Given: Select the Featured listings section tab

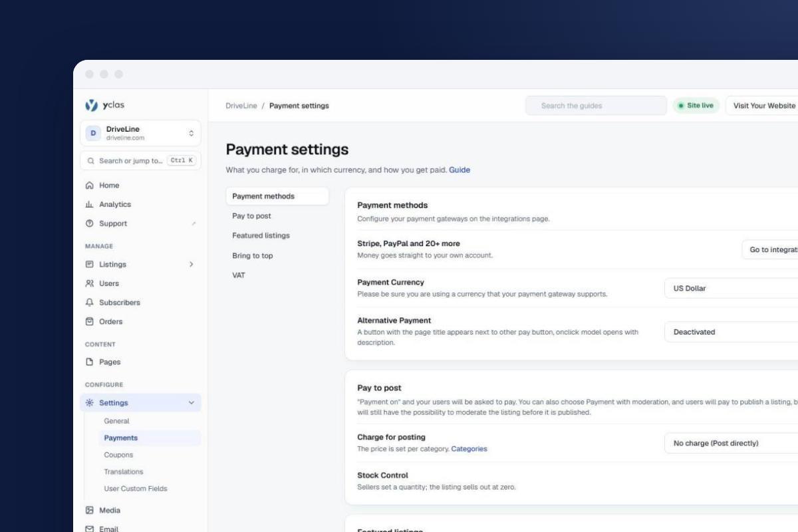Looking at the screenshot, I should [x=277, y=235].
